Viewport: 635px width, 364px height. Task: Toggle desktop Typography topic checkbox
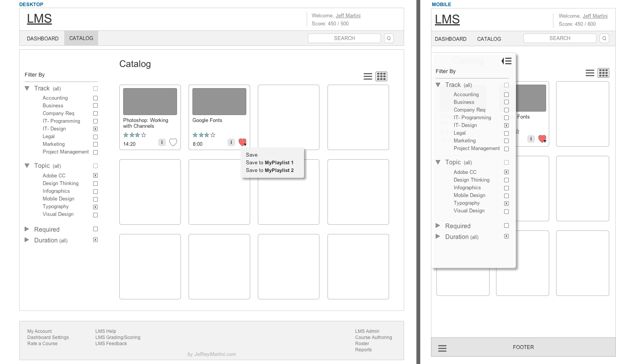click(x=95, y=207)
